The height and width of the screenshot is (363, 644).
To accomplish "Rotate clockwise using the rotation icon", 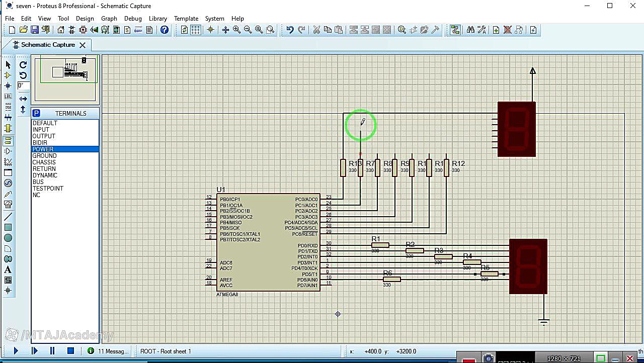I will (x=23, y=65).
